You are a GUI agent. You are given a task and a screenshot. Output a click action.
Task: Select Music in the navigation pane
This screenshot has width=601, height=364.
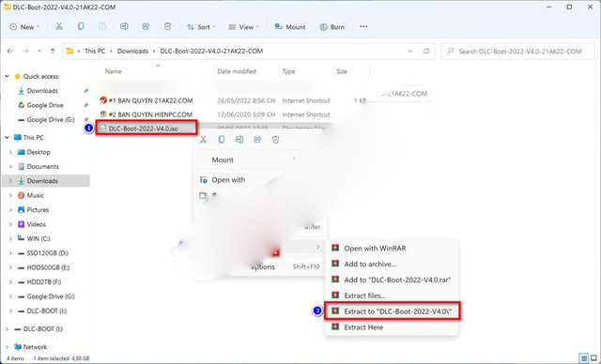(35, 195)
